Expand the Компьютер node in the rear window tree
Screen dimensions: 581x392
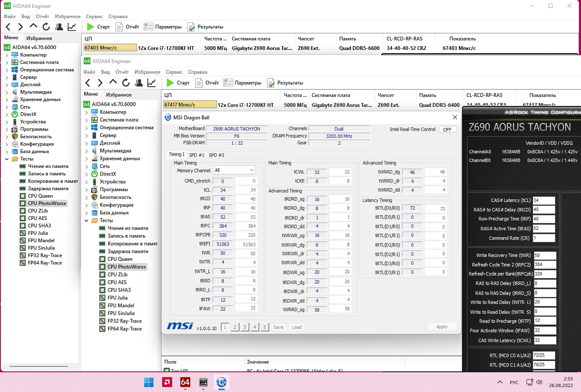coord(7,55)
